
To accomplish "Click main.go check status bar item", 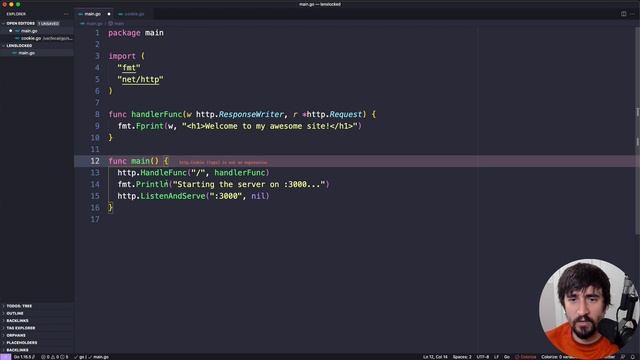I will pos(98,357).
